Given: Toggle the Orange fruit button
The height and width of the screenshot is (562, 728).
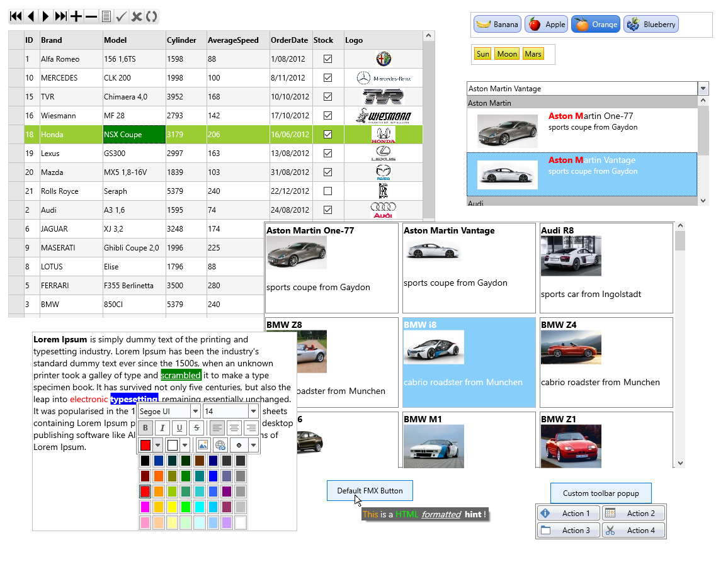Looking at the screenshot, I should (x=595, y=24).
